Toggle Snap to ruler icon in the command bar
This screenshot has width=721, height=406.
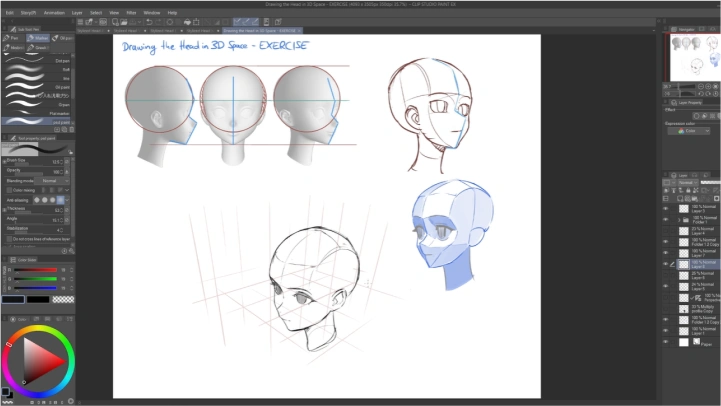(x=237, y=22)
